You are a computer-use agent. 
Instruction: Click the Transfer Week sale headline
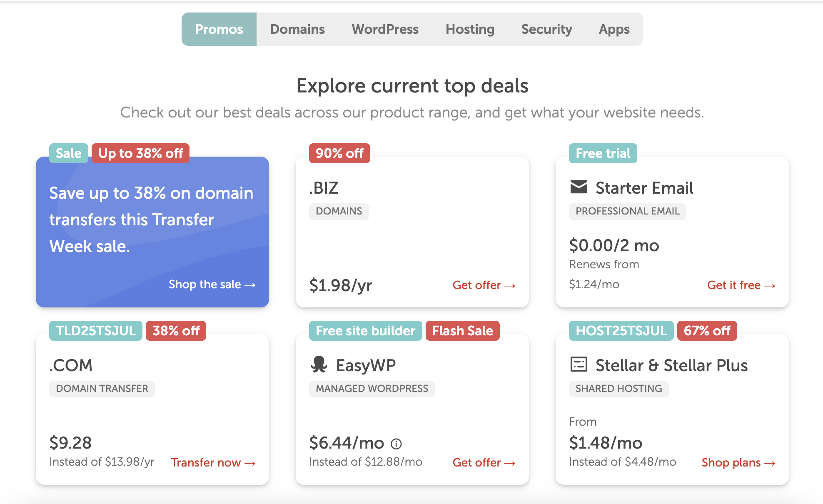[151, 220]
